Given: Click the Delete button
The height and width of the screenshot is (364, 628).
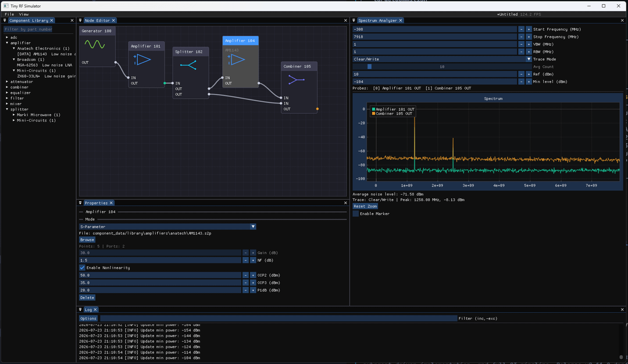Looking at the screenshot, I should pyautogui.click(x=87, y=298).
